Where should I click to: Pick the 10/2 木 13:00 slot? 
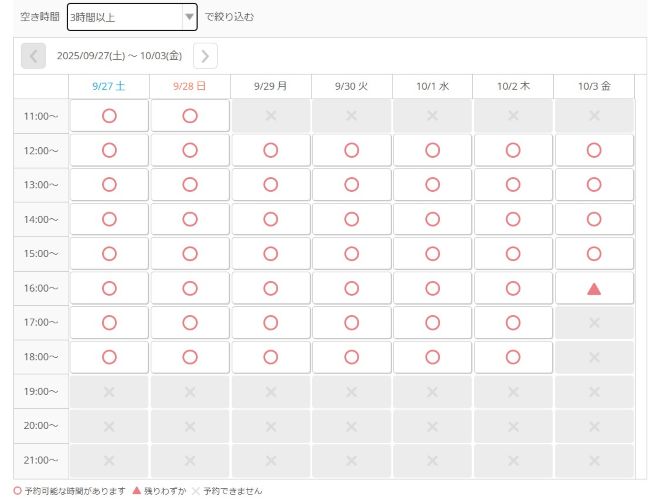click(x=513, y=185)
